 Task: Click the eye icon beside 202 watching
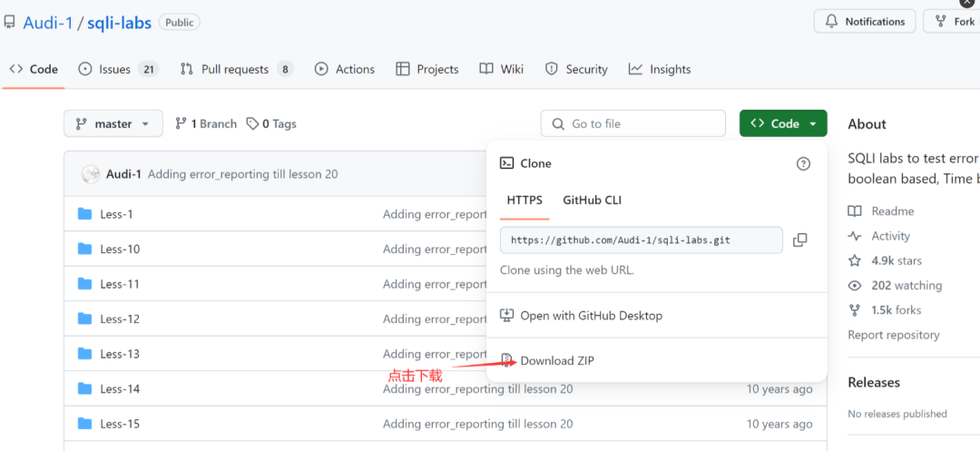[x=855, y=286]
